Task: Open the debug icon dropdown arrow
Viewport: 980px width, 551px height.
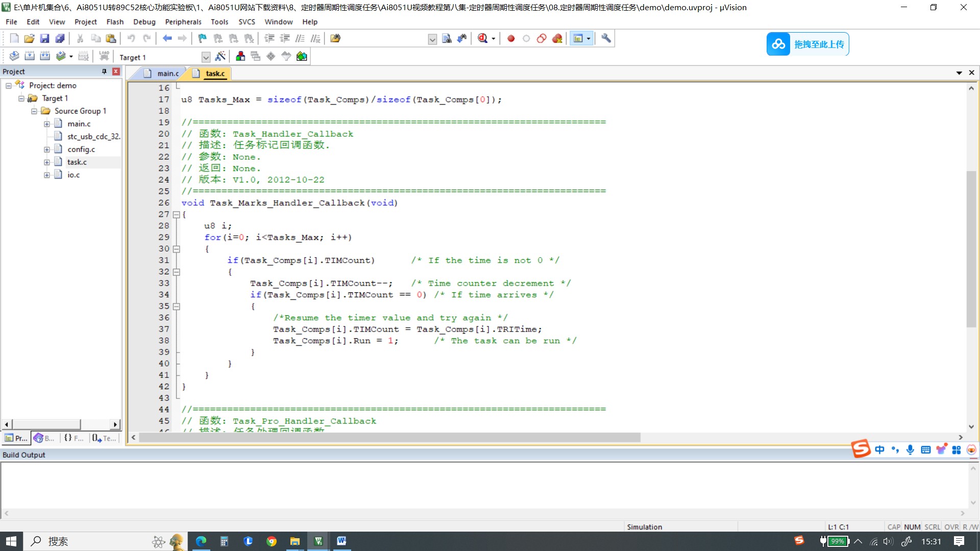Action: (493, 39)
